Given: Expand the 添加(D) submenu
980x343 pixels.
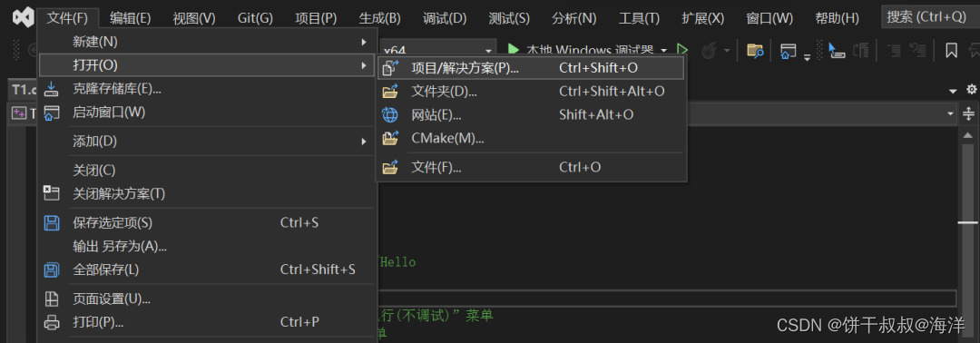Looking at the screenshot, I should point(208,142).
